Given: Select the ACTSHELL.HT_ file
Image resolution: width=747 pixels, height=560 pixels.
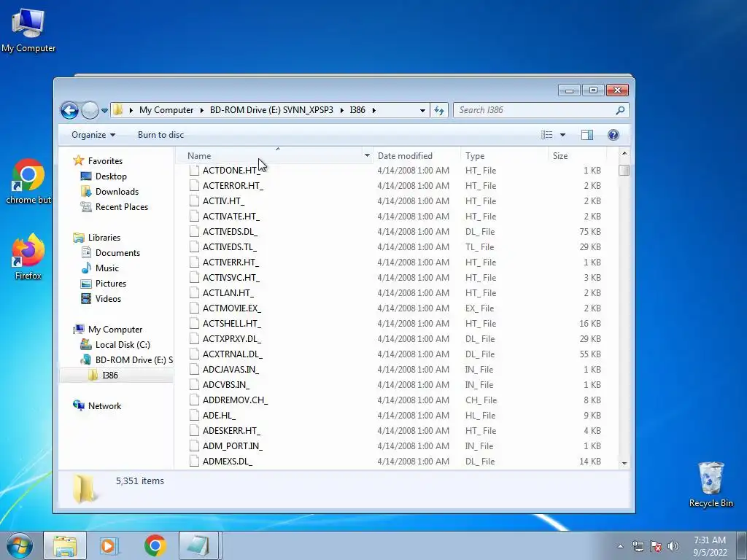Looking at the screenshot, I should click(231, 323).
